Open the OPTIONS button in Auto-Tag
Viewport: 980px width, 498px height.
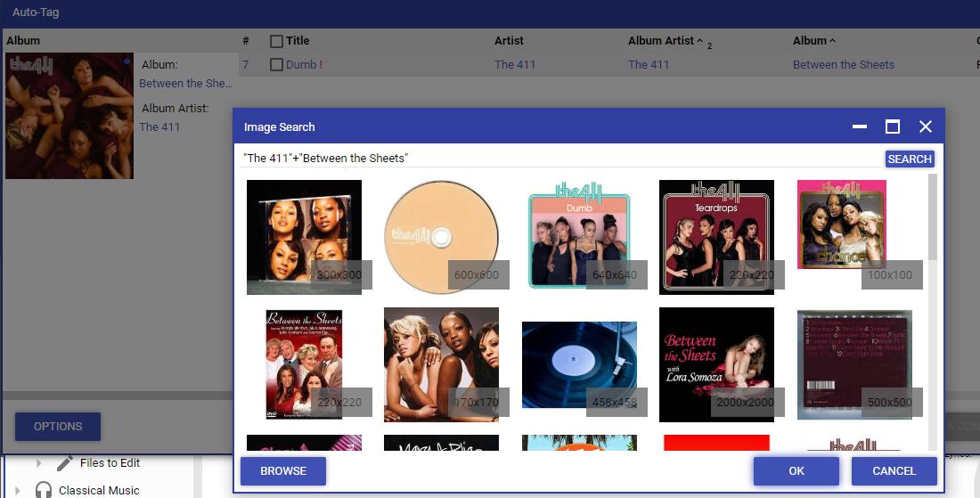pyautogui.click(x=58, y=427)
